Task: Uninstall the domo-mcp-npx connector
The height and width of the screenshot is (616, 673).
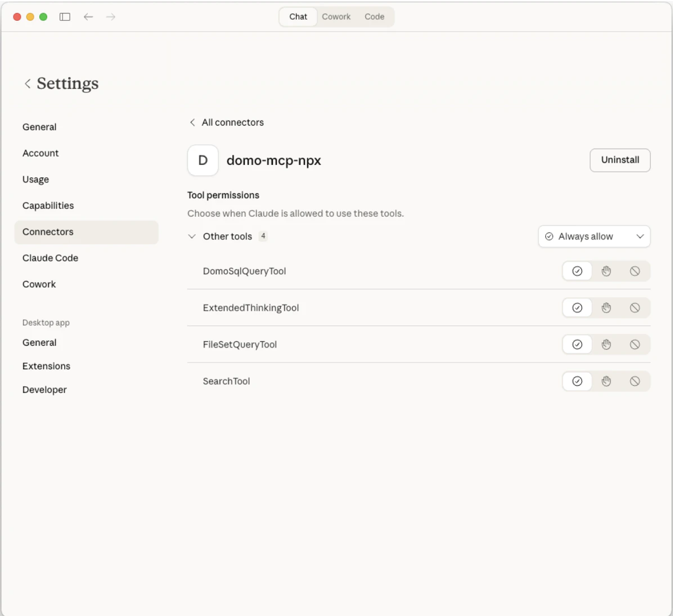Action: (x=620, y=160)
